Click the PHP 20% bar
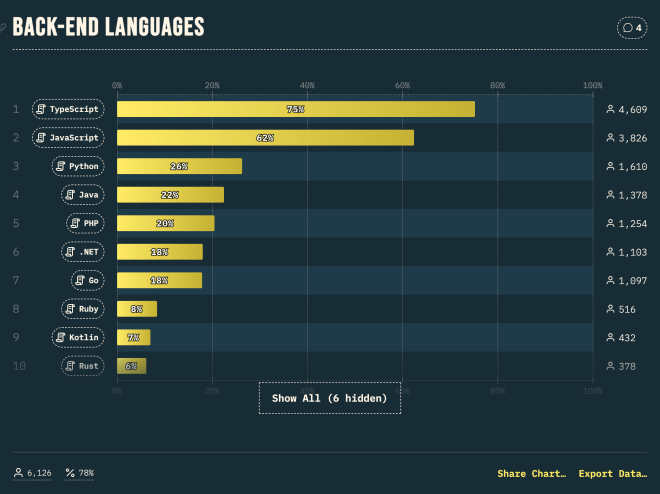Screen dimensions: 660x494 tap(165, 223)
